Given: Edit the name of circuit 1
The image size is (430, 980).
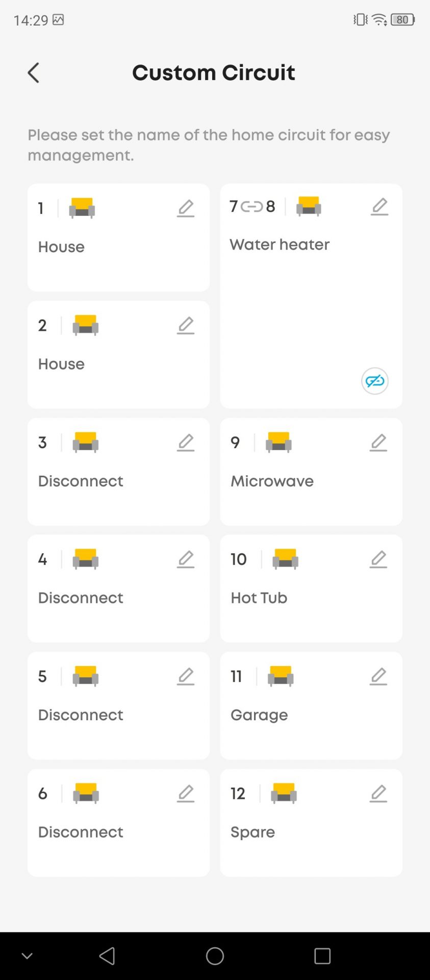Looking at the screenshot, I should point(186,208).
